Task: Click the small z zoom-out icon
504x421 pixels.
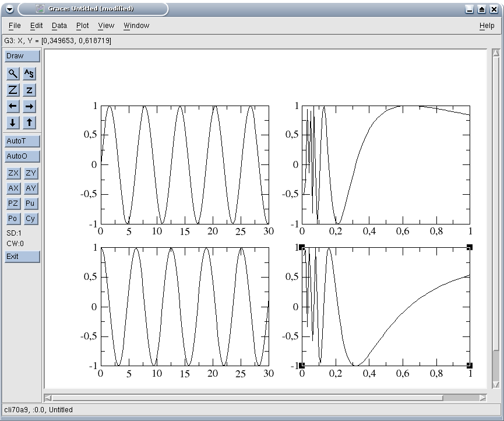Action: (x=30, y=90)
